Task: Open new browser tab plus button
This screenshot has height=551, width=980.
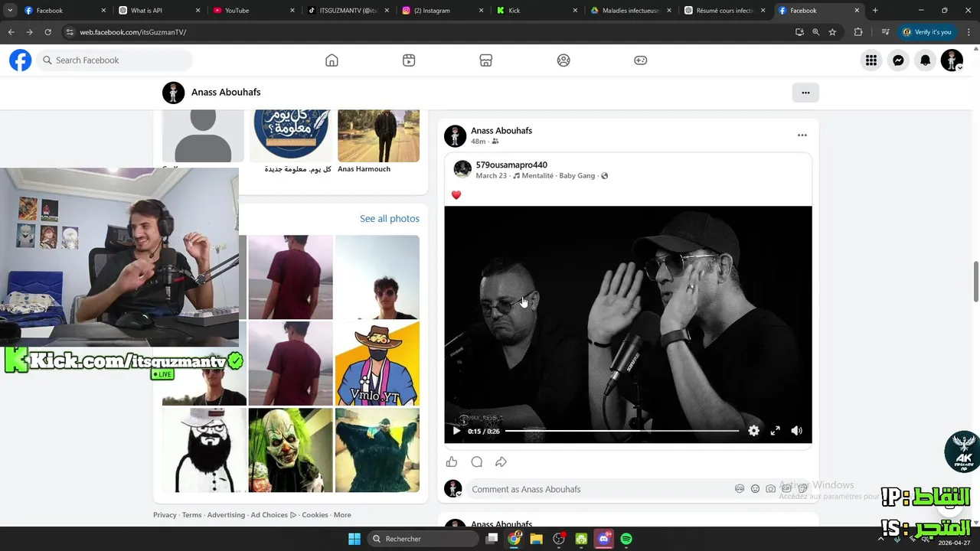Action: tap(875, 11)
